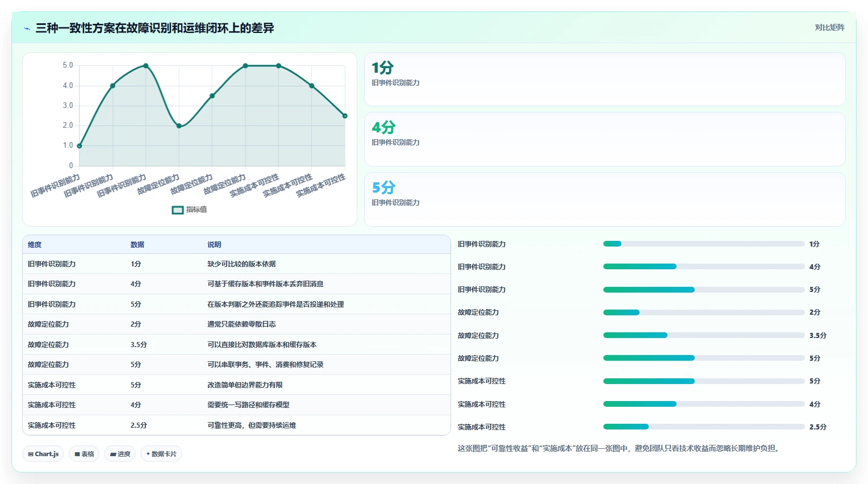Image resolution: width=868 pixels, height=484 pixels.
Task: Click the 旧事件识别能力 1分 progress bar
Action: coord(704,244)
